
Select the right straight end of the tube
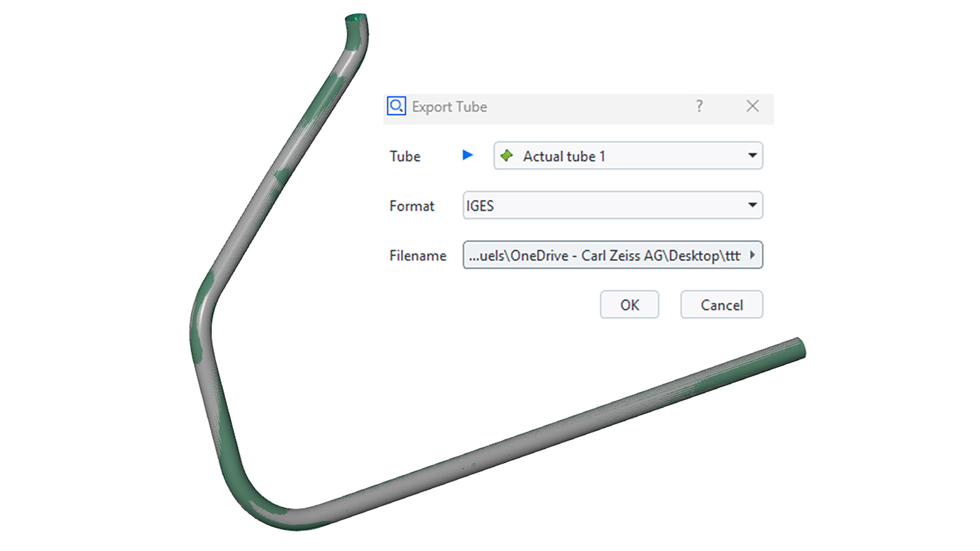[796, 348]
